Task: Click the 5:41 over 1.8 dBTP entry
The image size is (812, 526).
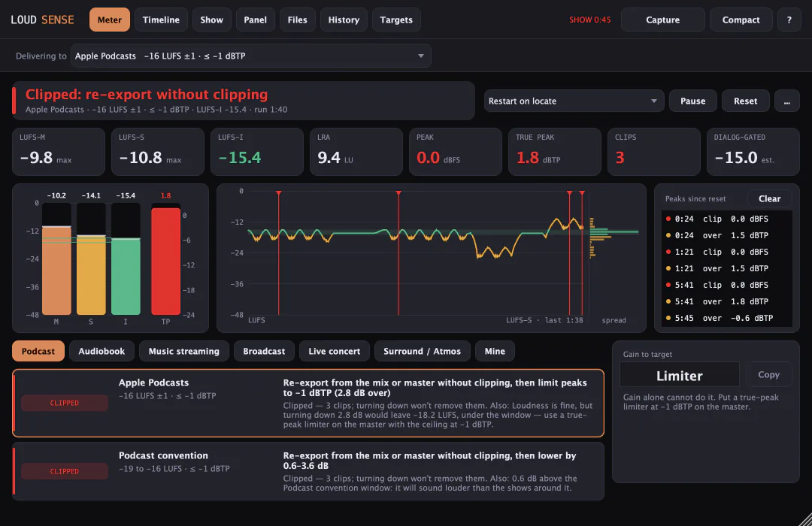Action: (726, 302)
